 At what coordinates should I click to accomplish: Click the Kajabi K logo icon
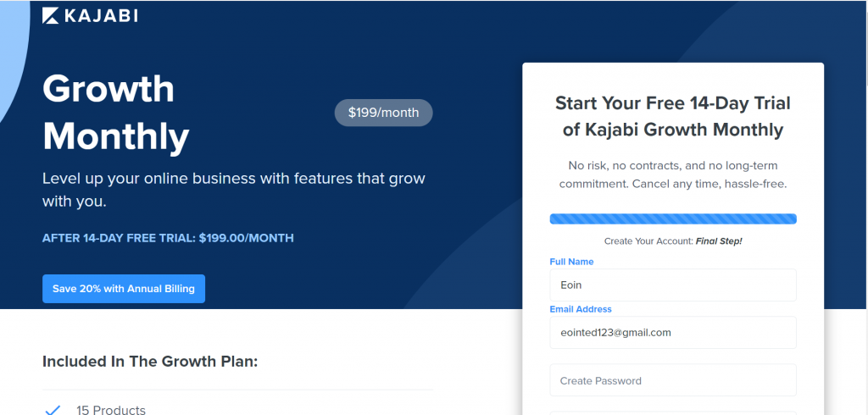coord(50,16)
